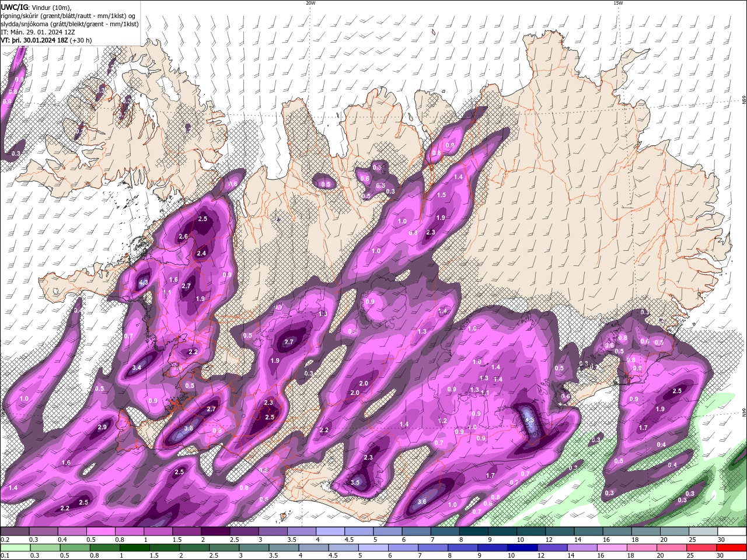Pick the lavender snow swatch between 4 and 4.5

[x=330, y=531]
